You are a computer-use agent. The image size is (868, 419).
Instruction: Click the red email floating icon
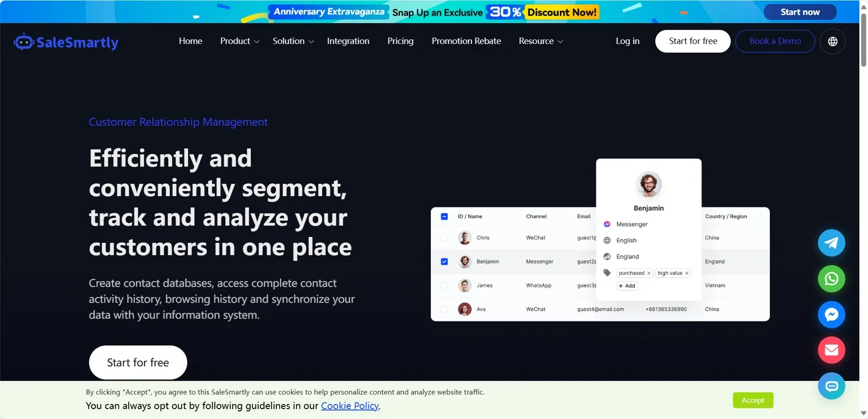pos(831,350)
